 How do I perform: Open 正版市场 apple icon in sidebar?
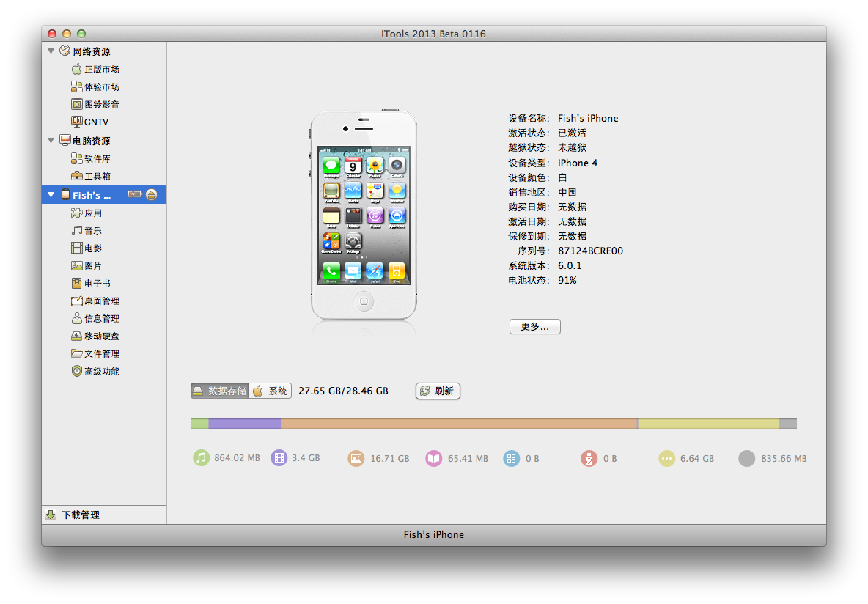point(76,69)
